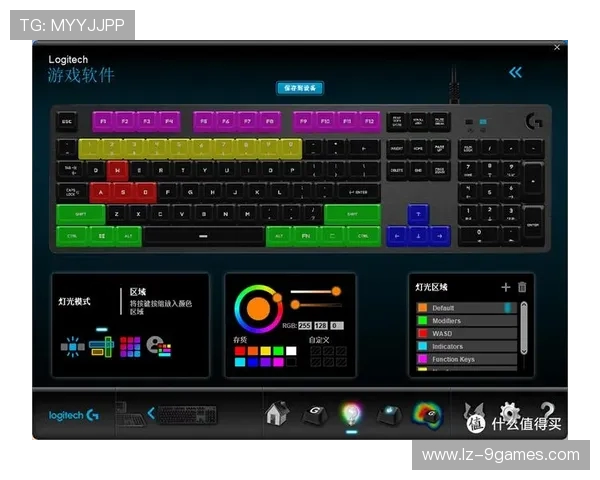Open the settings gear icon
The width and height of the screenshot is (600, 480).
[x=509, y=413]
